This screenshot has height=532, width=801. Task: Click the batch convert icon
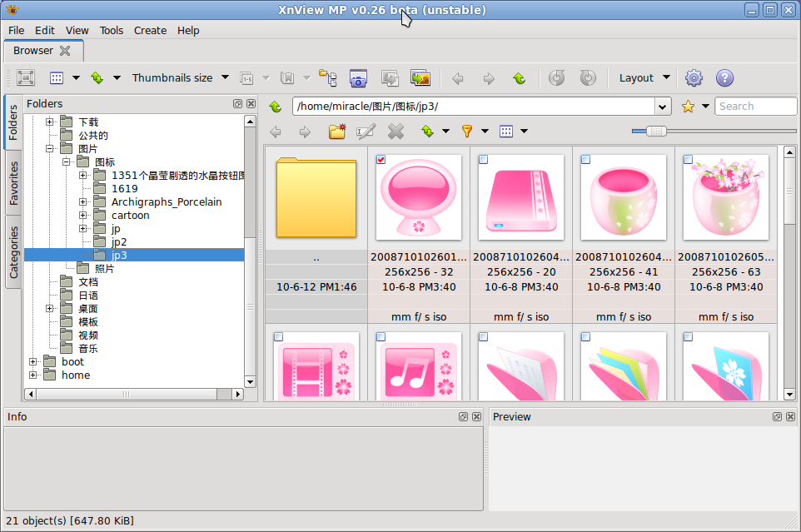click(391, 78)
